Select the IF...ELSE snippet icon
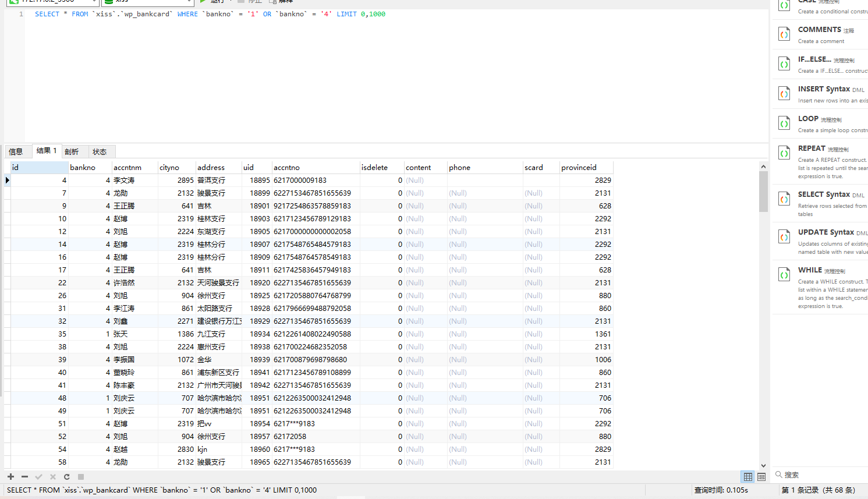This screenshot has height=499, width=868. point(784,64)
